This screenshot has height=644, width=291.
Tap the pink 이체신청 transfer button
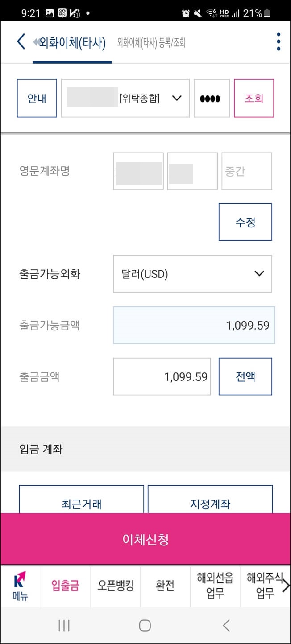tap(145, 539)
